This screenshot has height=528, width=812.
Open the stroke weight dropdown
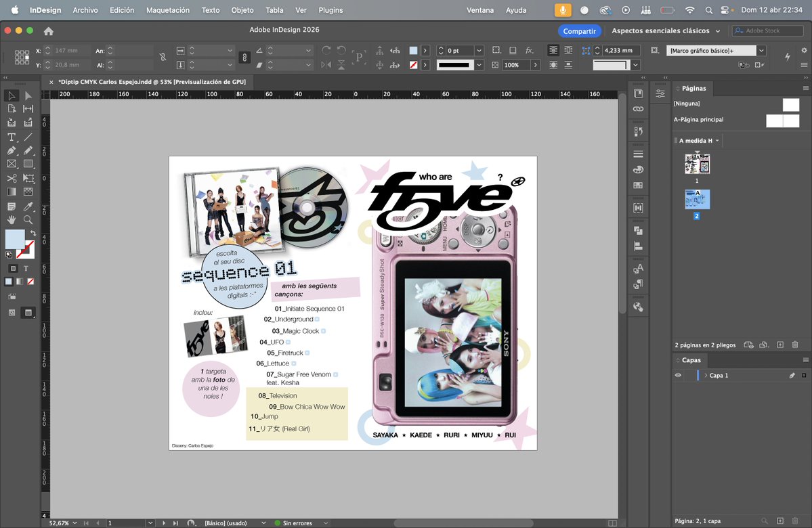pos(479,51)
